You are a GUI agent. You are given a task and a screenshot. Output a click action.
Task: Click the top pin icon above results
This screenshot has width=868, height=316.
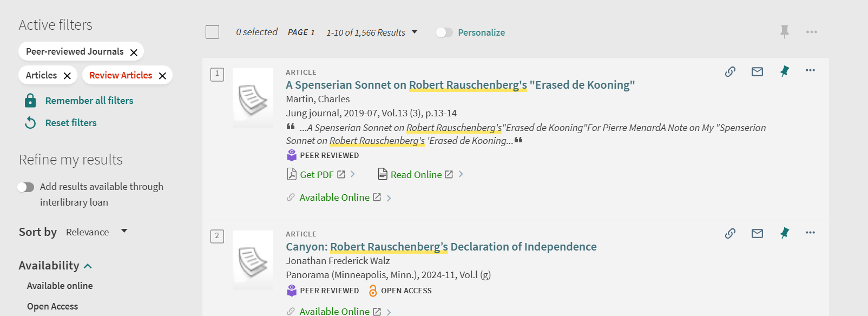(x=784, y=32)
